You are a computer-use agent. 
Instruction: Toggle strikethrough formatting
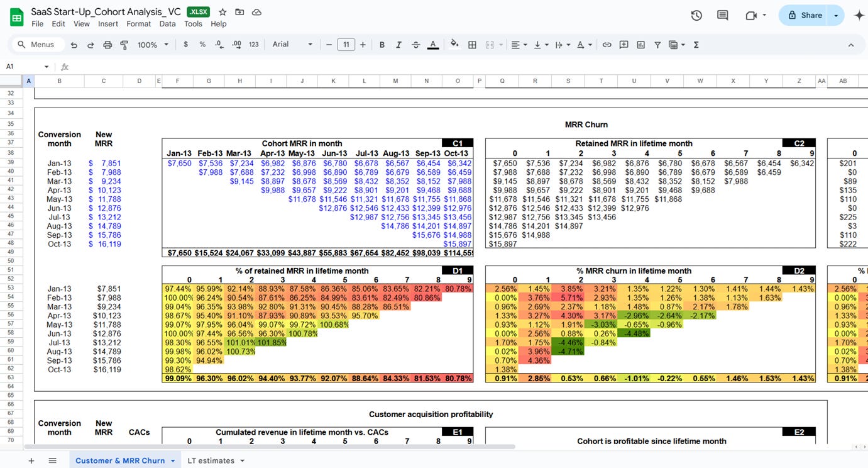416,45
